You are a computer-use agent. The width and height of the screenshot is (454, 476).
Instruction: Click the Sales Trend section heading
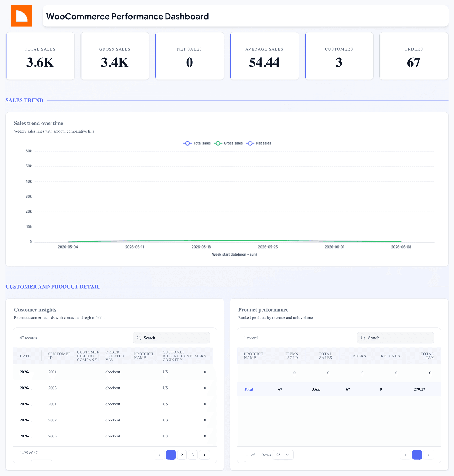coord(24,100)
